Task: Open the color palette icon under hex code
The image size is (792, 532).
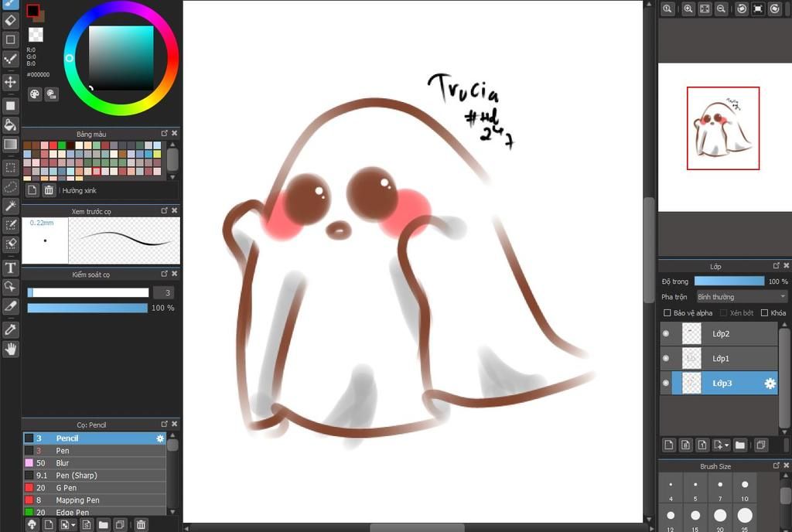Action: click(34, 94)
